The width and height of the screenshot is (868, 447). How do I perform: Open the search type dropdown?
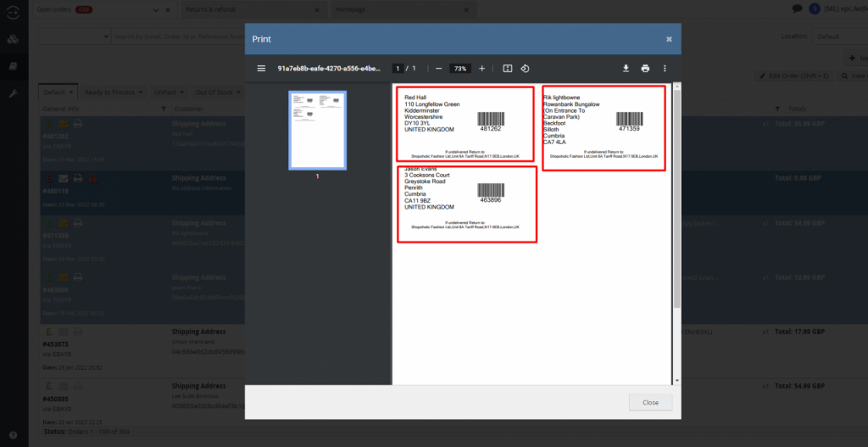(x=75, y=36)
